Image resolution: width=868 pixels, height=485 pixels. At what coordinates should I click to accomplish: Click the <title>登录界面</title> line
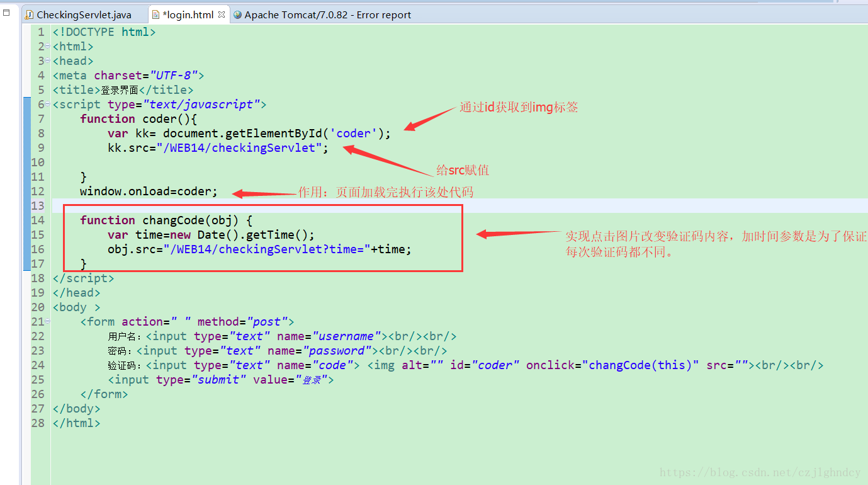[123, 90]
